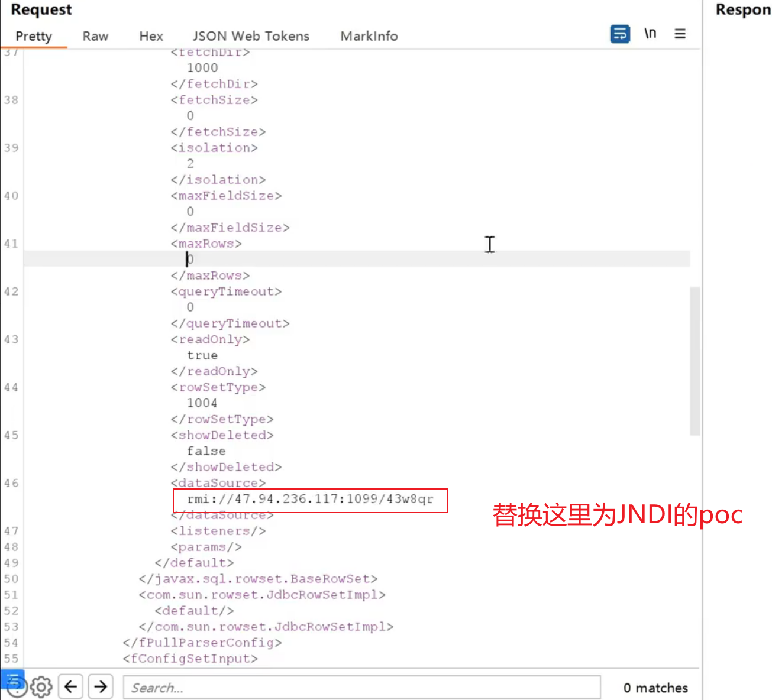The width and height of the screenshot is (772, 700).
Task: Go to previous search match arrow
Action: pos(71,686)
